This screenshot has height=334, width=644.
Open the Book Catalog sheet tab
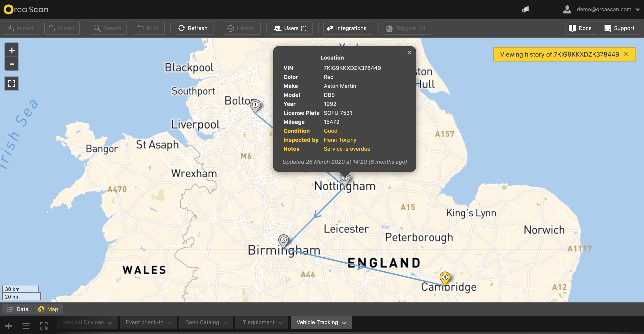[202, 322]
